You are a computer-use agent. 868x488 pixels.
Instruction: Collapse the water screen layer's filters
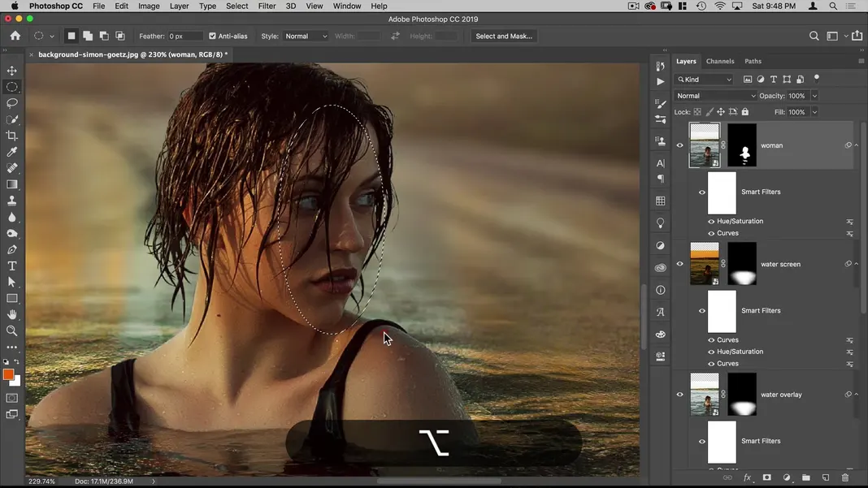coord(857,264)
